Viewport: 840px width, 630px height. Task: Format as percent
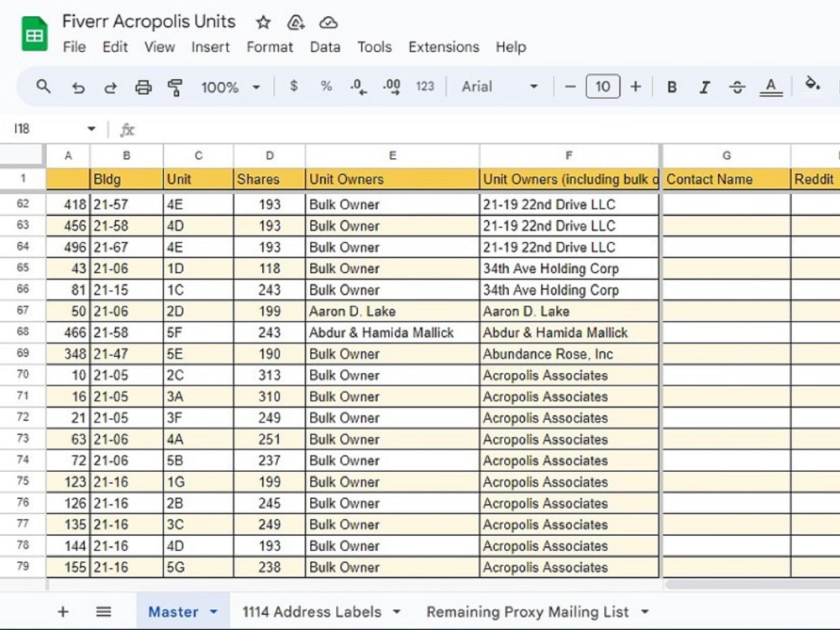(326, 87)
